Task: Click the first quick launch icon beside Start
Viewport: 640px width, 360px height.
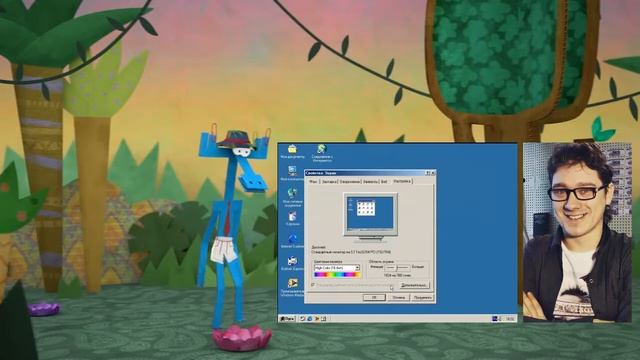Action: pyautogui.click(x=302, y=318)
